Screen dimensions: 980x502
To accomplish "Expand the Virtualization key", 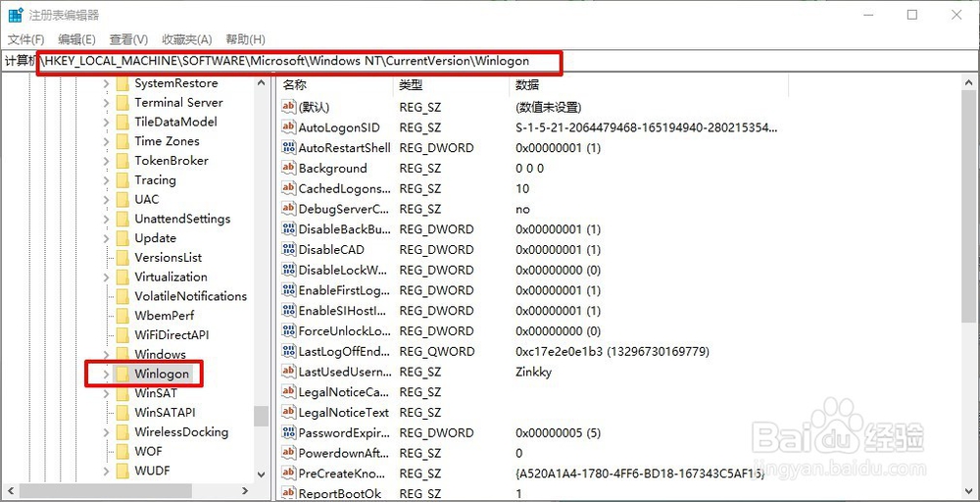I will (x=106, y=276).
